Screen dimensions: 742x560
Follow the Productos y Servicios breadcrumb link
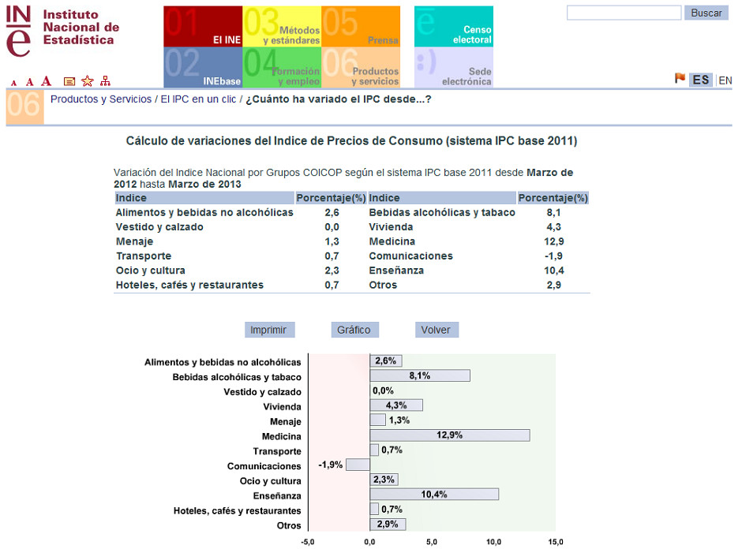coord(101,99)
